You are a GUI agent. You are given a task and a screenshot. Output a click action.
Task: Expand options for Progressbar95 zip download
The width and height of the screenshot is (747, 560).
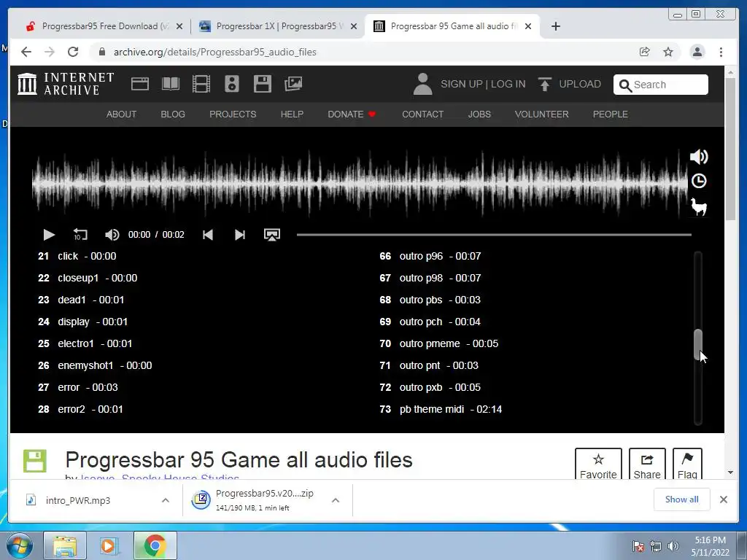coord(336,500)
